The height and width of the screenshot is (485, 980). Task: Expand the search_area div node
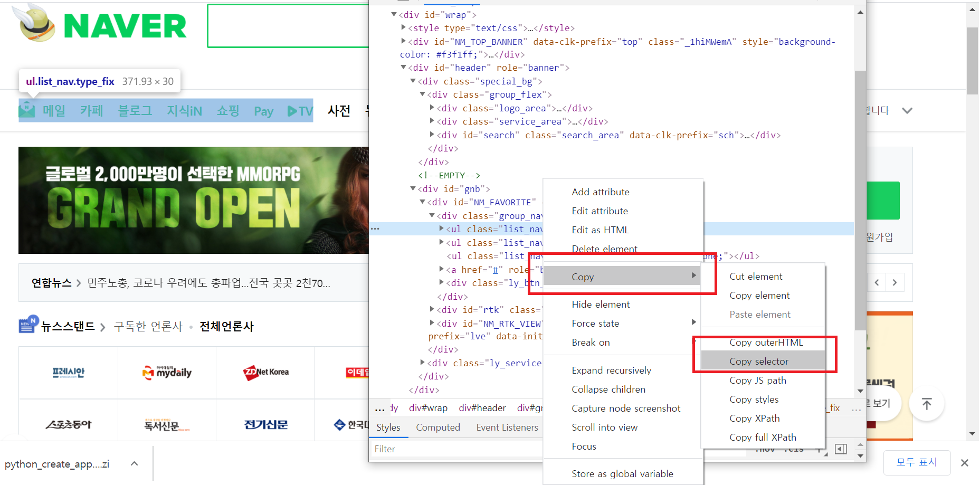coord(432,135)
